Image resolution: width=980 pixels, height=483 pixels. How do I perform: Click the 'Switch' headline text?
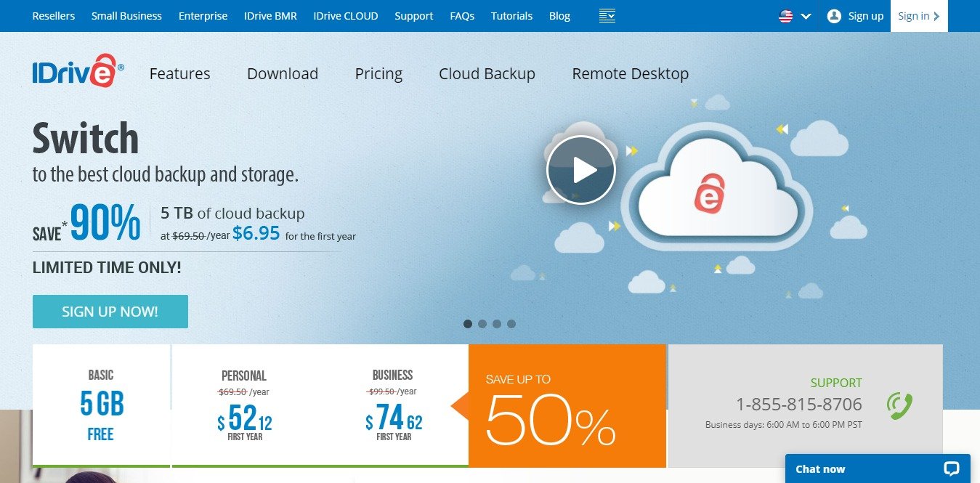tap(86, 138)
